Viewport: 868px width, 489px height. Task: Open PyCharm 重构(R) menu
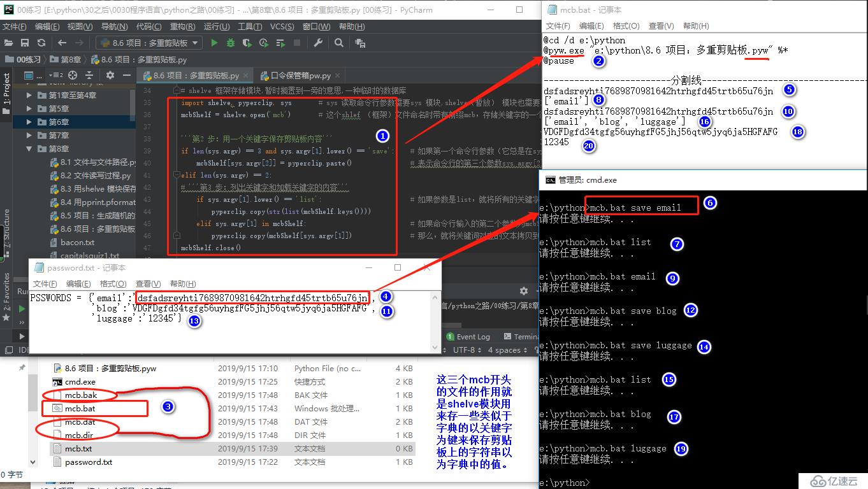click(x=183, y=27)
